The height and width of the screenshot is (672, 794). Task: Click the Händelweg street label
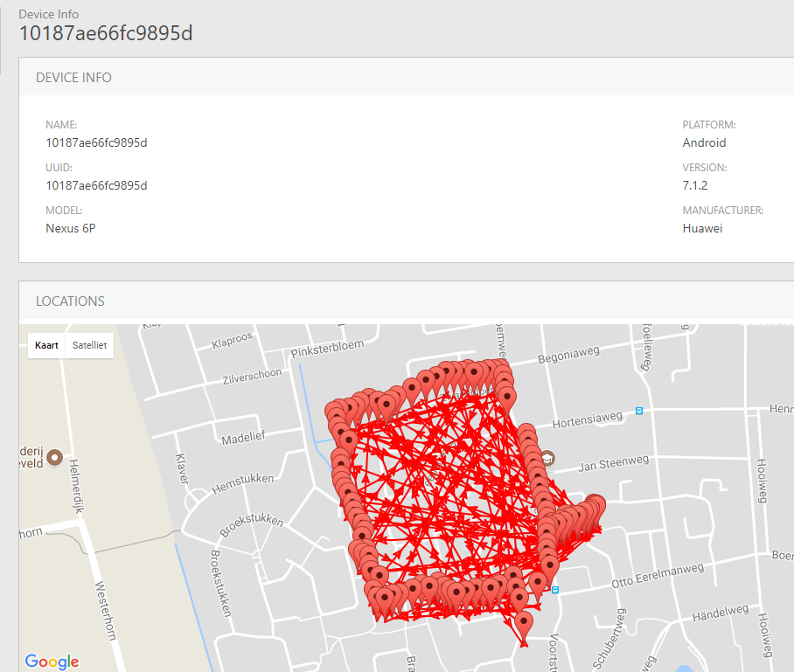pyautogui.click(x=720, y=613)
